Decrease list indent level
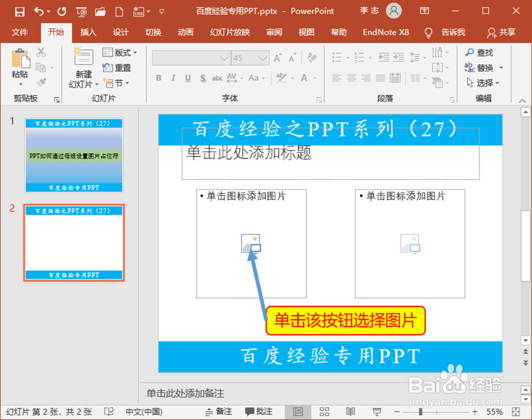Image resolution: width=532 pixels, height=420 pixels. click(384, 57)
